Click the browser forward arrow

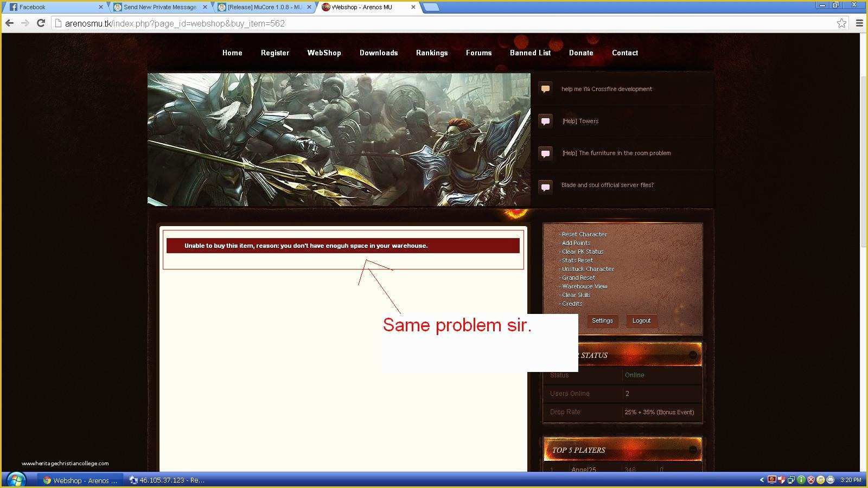[25, 23]
